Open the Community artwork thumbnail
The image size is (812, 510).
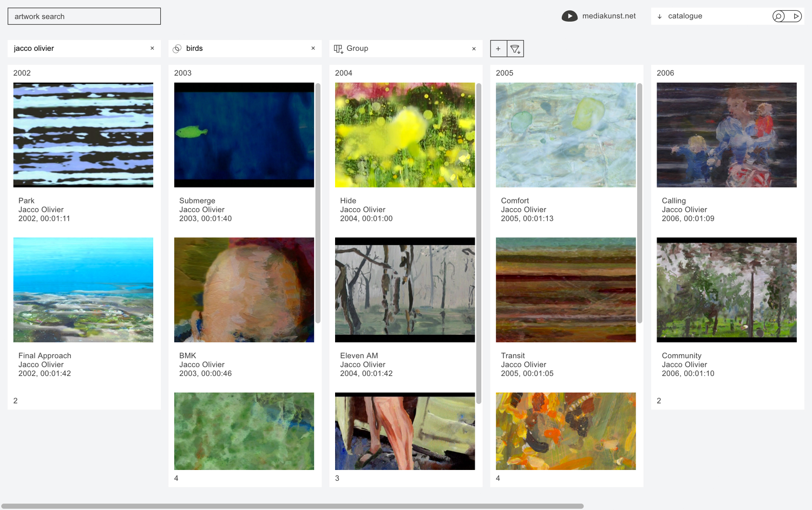coord(726,290)
